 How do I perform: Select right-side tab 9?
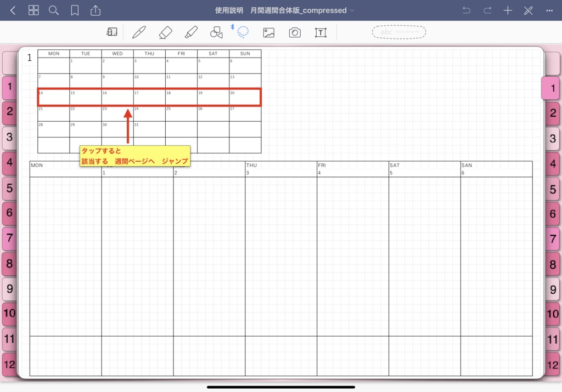(x=552, y=290)
